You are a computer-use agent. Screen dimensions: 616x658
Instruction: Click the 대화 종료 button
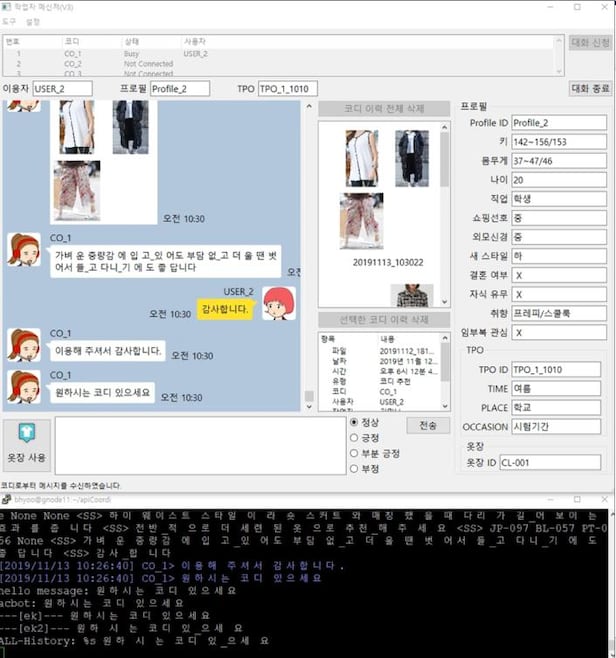click(589, 88)
